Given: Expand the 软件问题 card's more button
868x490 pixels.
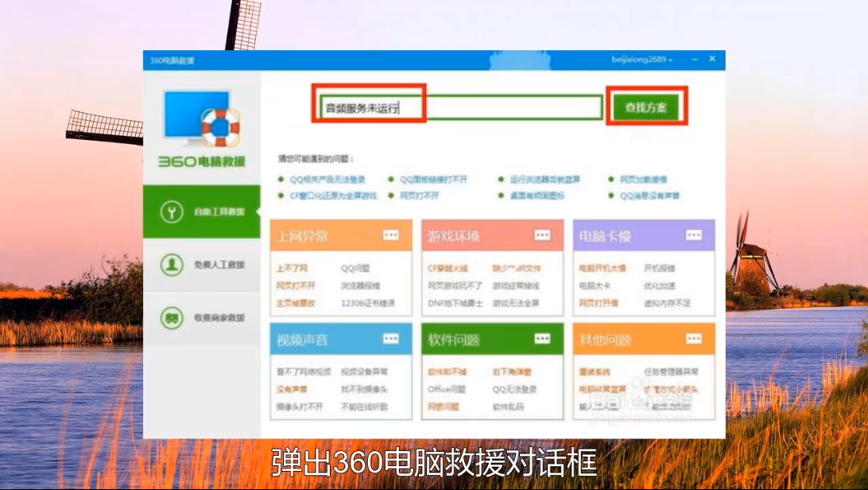Looking at the screenshot, I should [542, 339].
